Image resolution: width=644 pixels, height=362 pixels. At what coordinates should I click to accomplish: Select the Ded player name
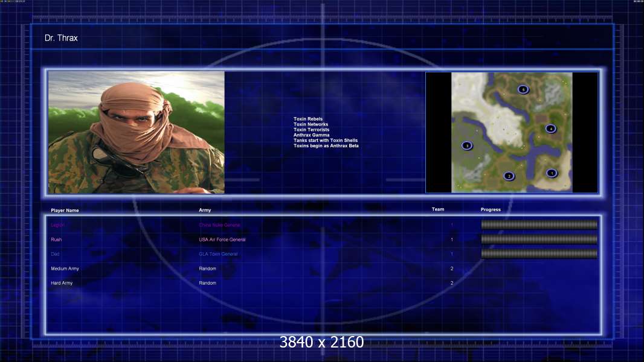[x=55, y=254]
